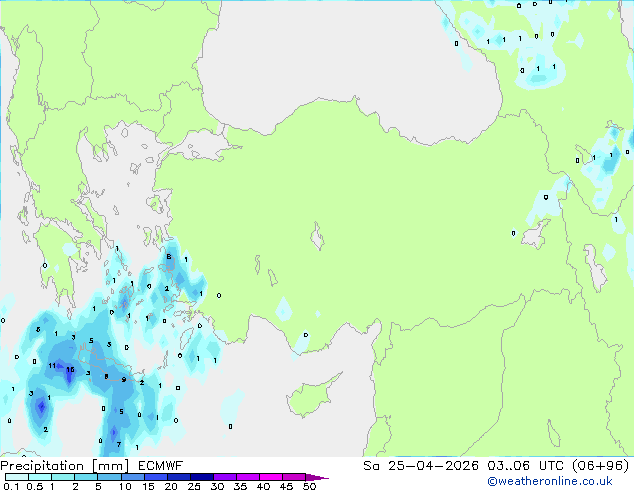
Task: Pick the 10–15 mm legend swatch
Action: (133, 477)
